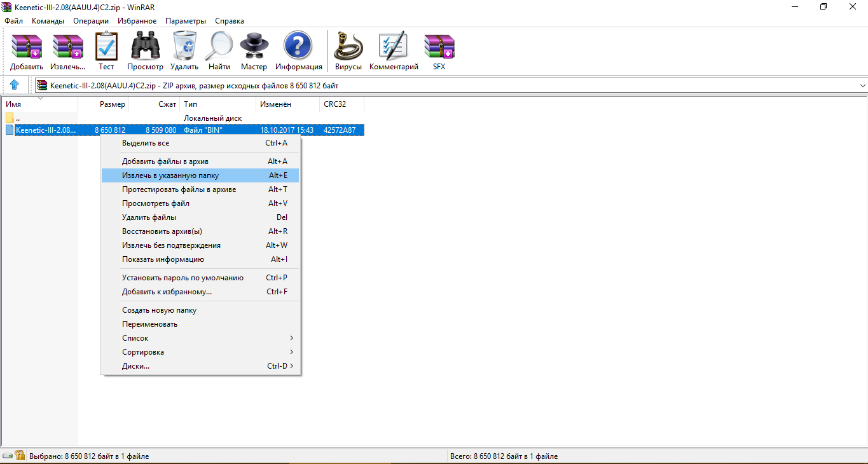Click the drive icon in the status bar

click(8, 456)
